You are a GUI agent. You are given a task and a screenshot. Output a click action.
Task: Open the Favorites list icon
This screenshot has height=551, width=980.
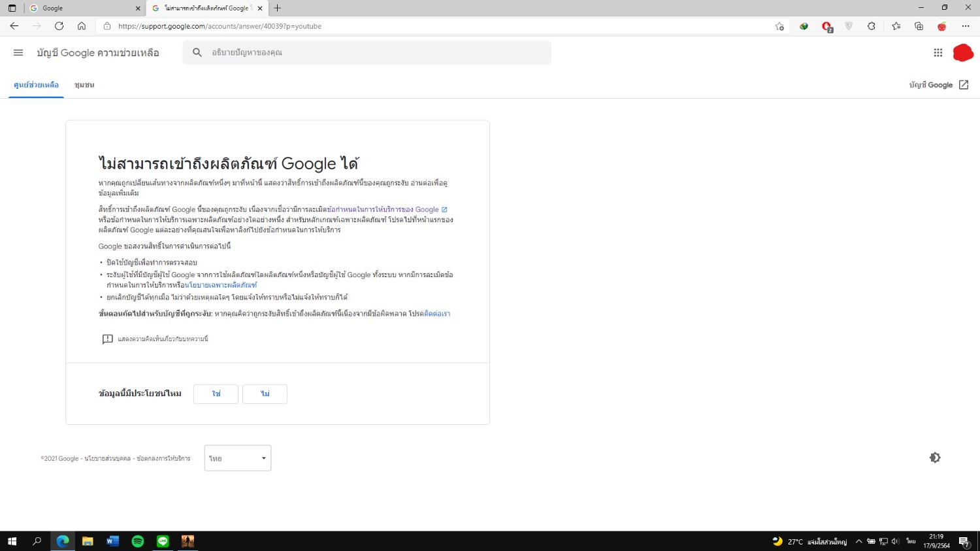tap(896, 26)
